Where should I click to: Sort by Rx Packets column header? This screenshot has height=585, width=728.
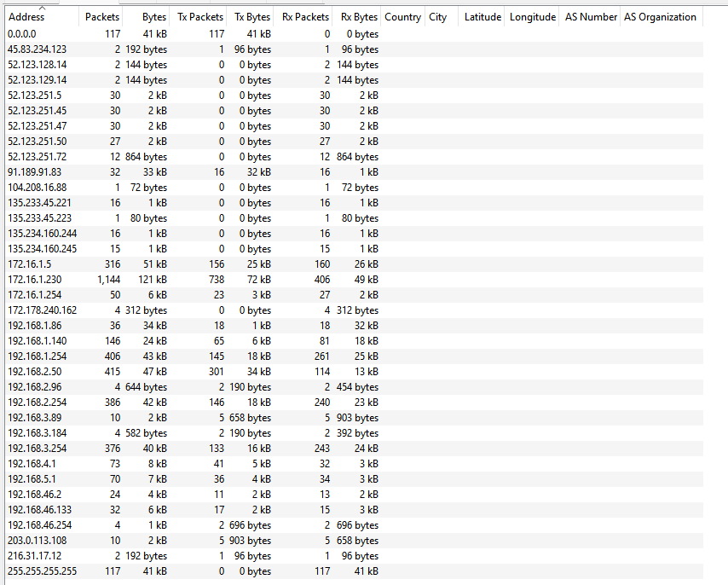pyautogui.click(x=305, y=17)
